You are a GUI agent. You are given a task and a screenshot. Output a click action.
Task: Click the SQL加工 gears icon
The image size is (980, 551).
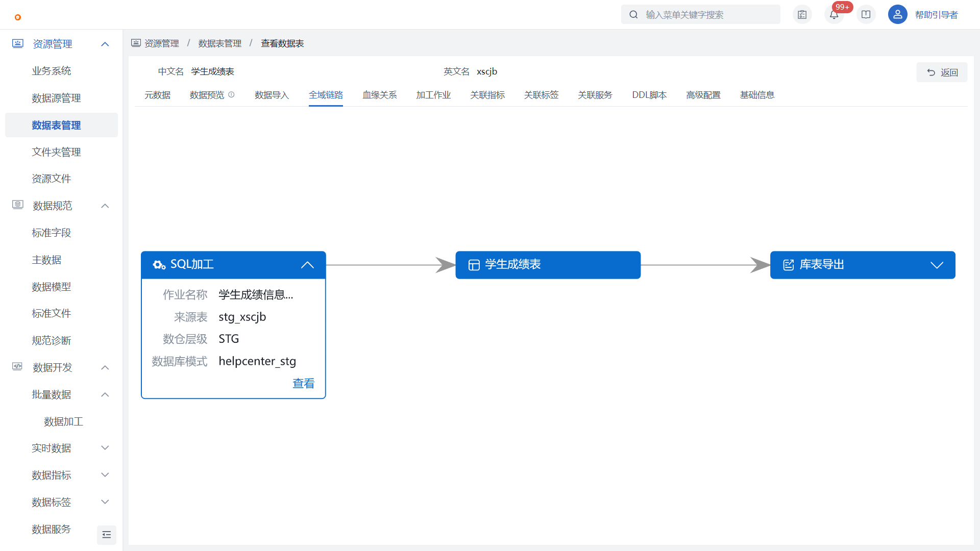coord(159,265)
